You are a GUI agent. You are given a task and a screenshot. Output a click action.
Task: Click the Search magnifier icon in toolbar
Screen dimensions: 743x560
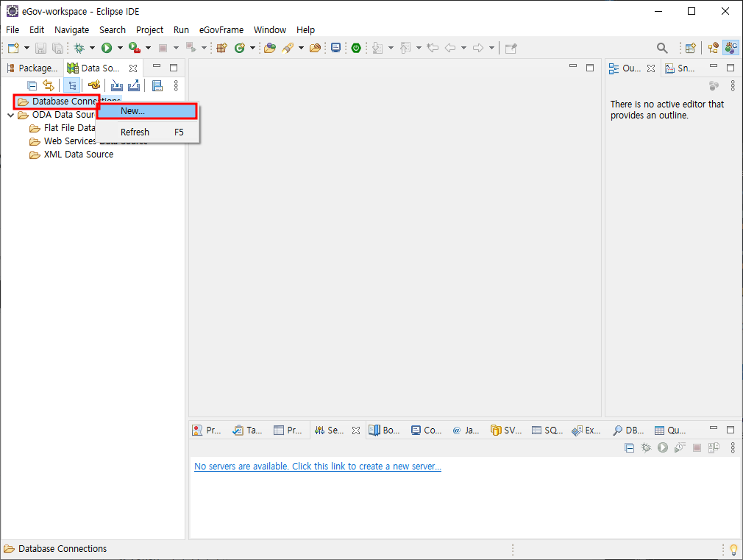pyautogui.click(x=662, y=48)
